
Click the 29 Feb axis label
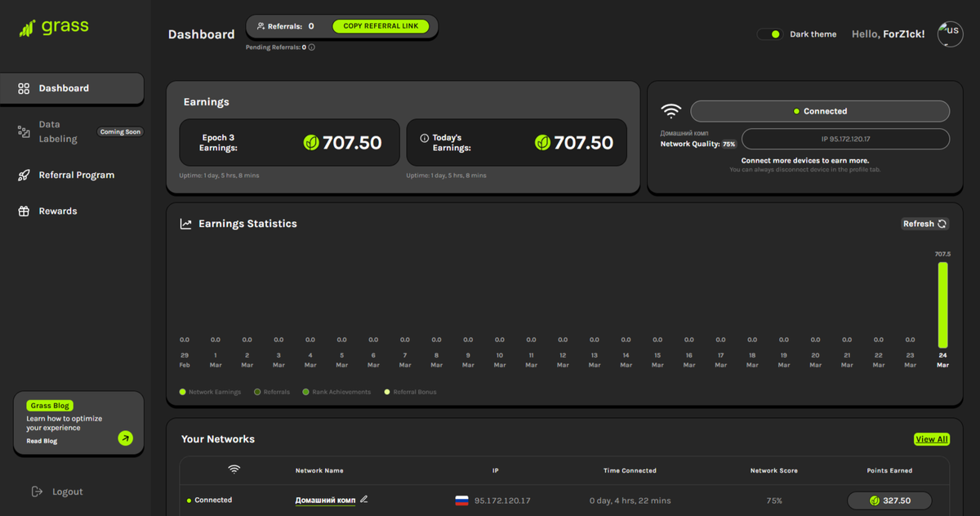185,360
